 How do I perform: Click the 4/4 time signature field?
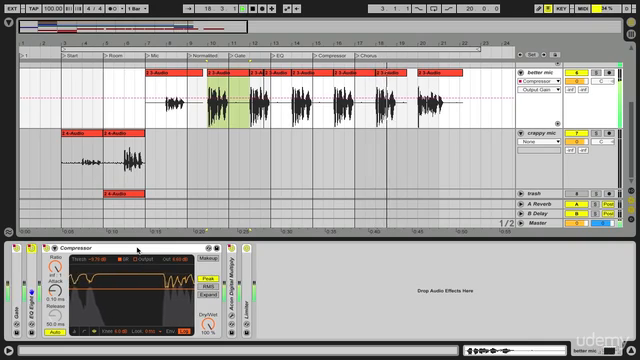94,9
